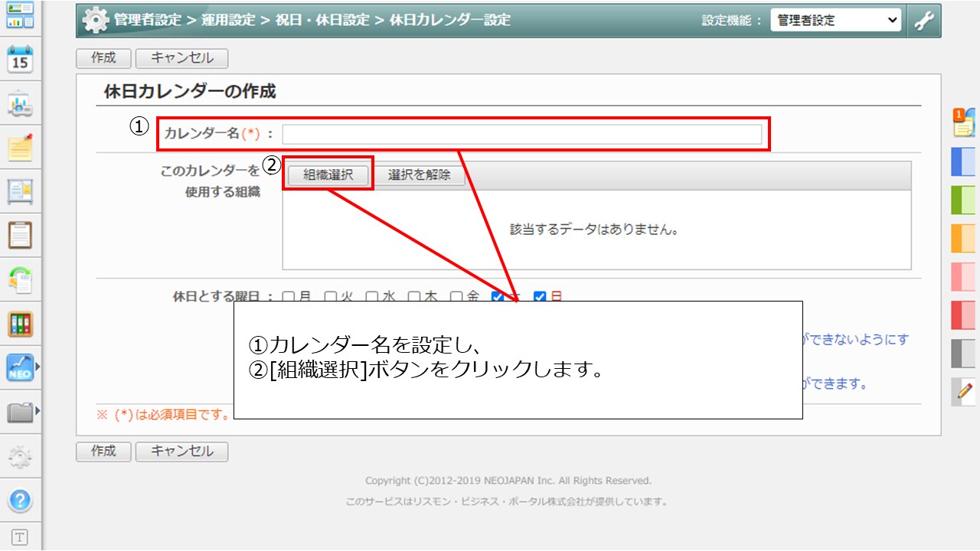Viewport: 980px width, 551px height.
Task: Uncheck the 日 holiday weekday checkbox
Action: [540, 296]
